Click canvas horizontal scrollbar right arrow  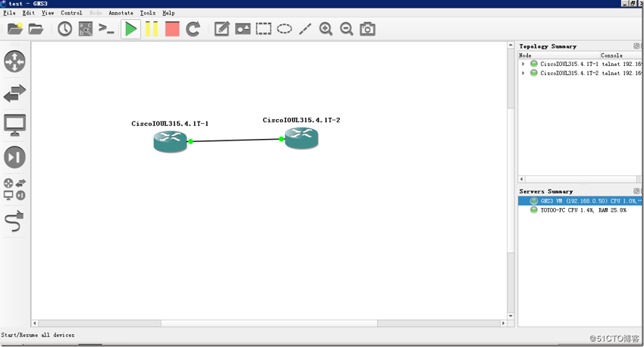tap(503, 323)
